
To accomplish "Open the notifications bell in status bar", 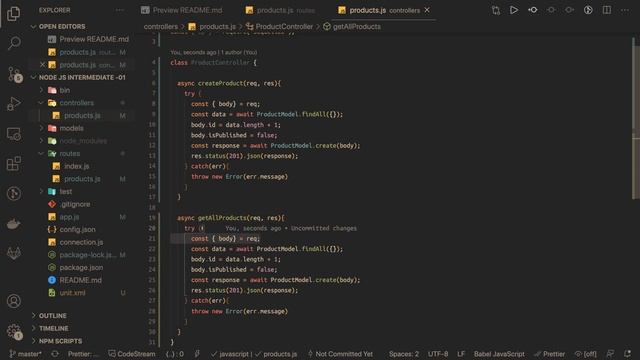I will (627, 354).
